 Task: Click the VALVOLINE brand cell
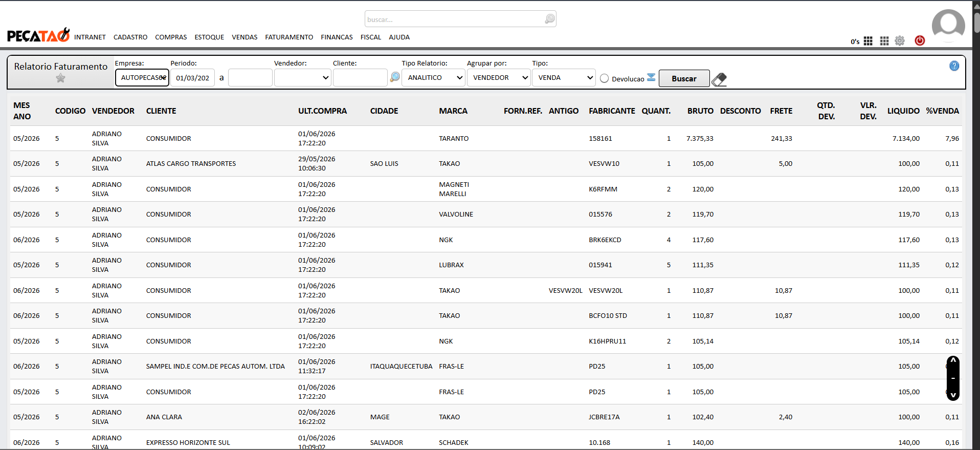coord(456,215)
